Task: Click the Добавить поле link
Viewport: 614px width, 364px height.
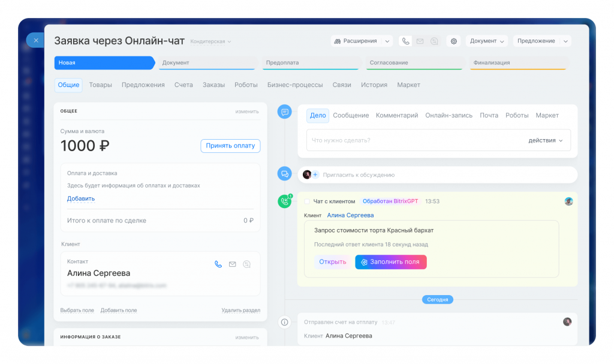Action: click(x=119, y=310)
